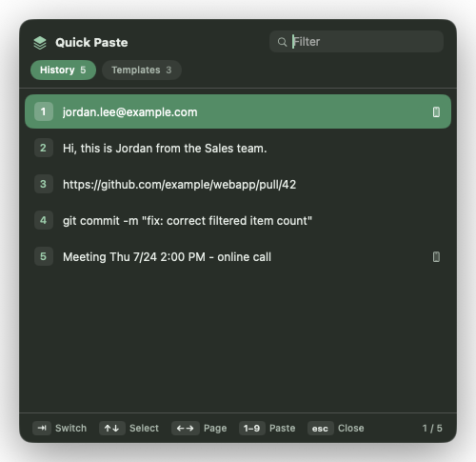Click the device icon on jordan.lee@example.com row
The image size is (476, 462).
[x=436, y=111]
